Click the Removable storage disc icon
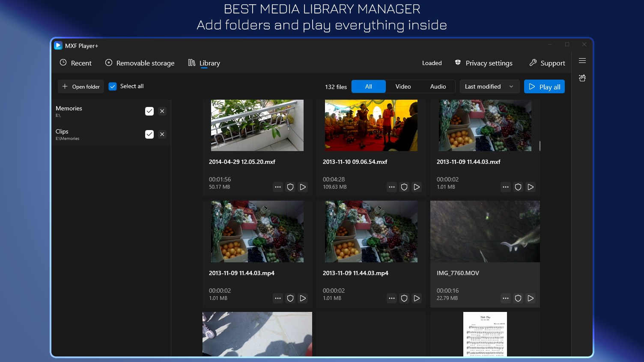 tap(108, 62)
